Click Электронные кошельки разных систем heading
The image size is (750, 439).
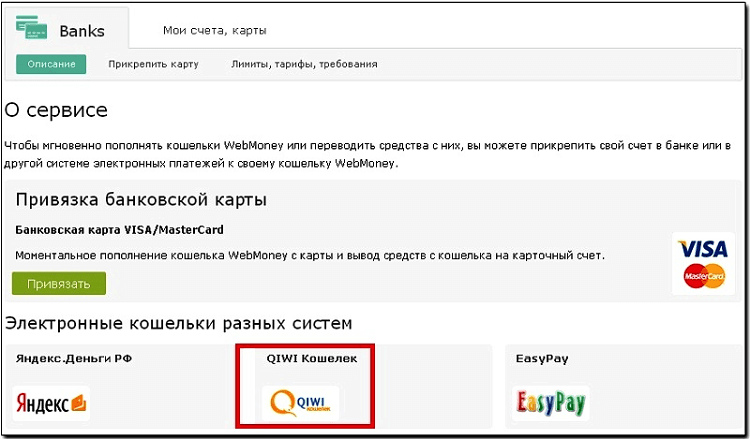click(x=178, y=323)
